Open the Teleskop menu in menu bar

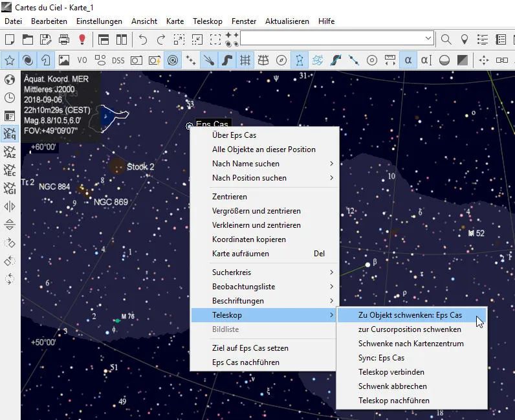tap(207, 21)
